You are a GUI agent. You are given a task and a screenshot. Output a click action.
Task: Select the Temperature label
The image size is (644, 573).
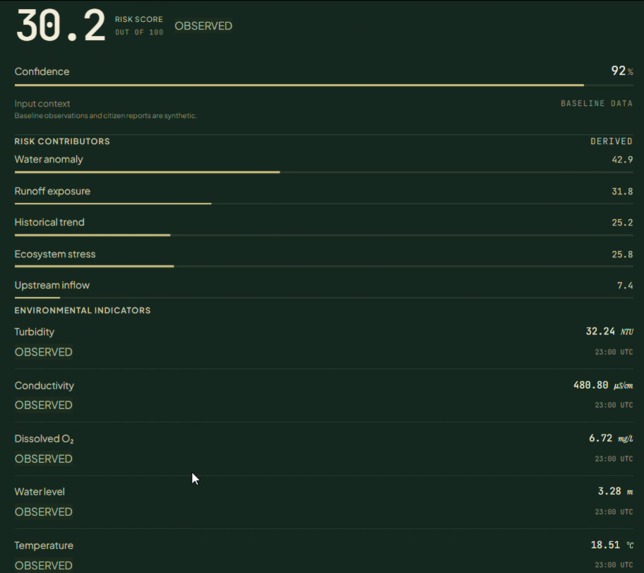[x=44, y=545]
